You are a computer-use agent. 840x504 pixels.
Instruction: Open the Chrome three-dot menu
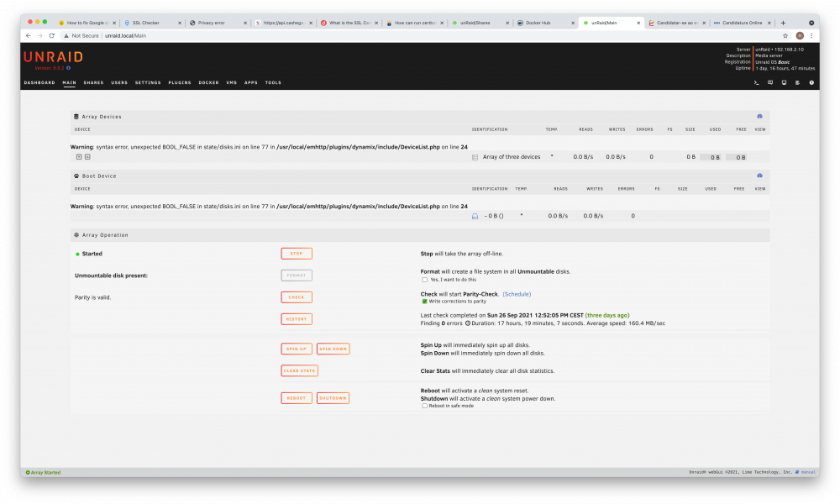811,36
